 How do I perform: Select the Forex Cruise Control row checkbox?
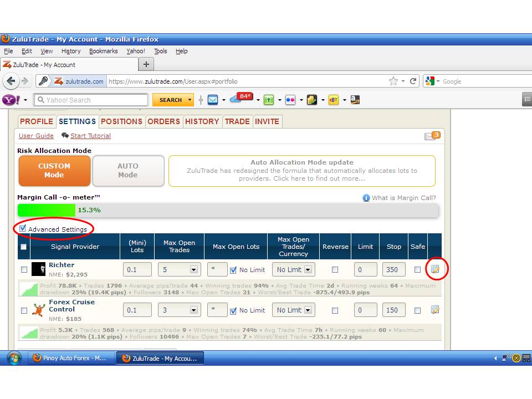coord(24,310)
